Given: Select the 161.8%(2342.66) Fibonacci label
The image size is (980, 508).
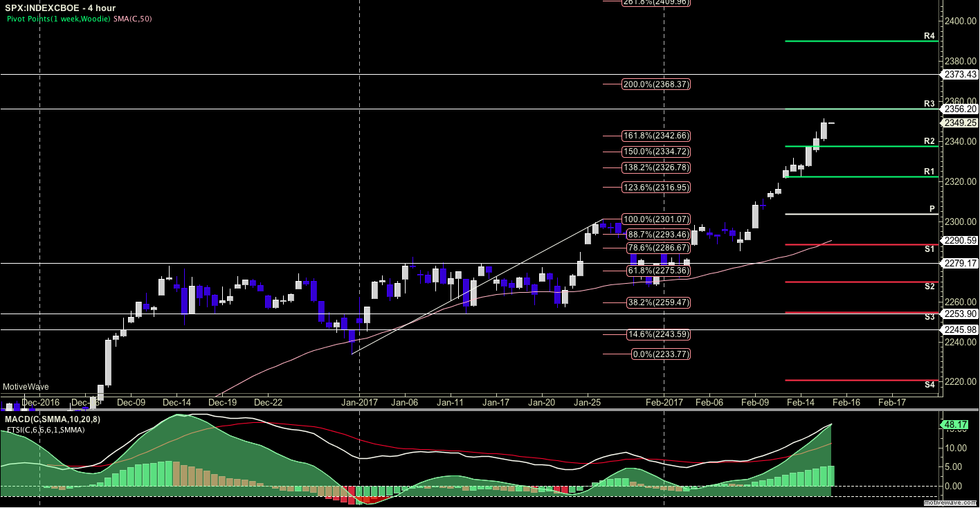Looking at the screenshot, I should click(x=656, y=136).
